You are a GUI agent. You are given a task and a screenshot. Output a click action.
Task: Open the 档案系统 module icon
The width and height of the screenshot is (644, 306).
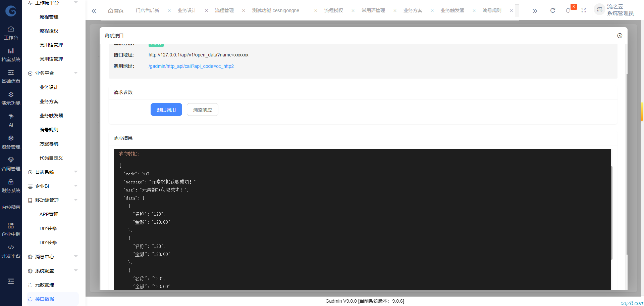(x=11, y=54)
